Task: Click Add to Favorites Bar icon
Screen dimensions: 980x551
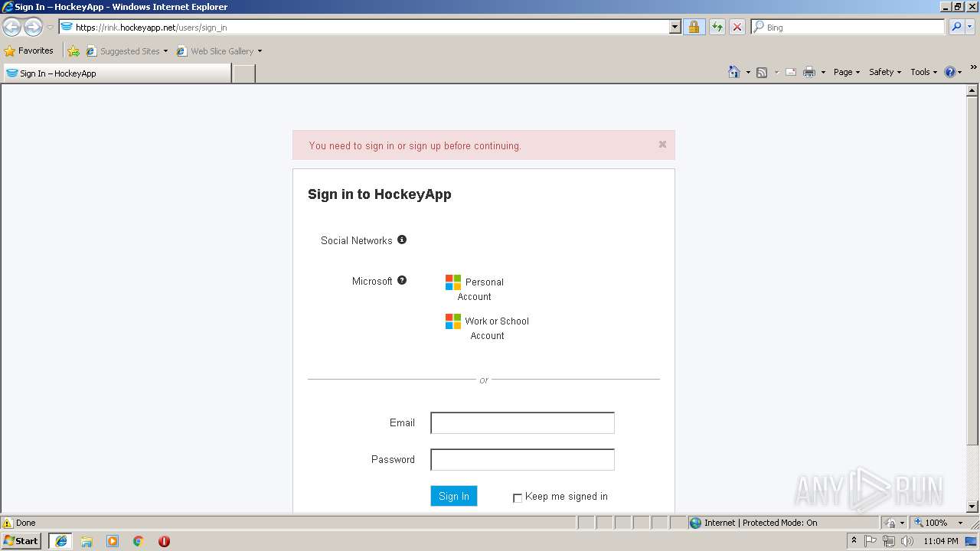Action: (73, 51)
